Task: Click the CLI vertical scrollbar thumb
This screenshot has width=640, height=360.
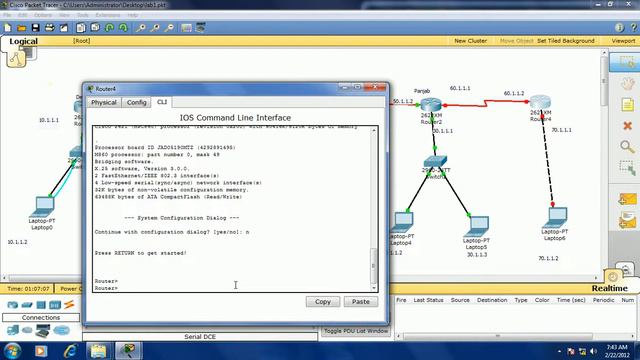Action: point(373,266)
